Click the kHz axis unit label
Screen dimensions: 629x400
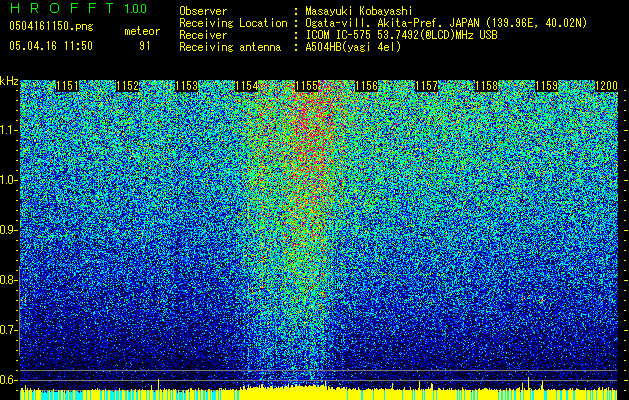pos(9,81)
